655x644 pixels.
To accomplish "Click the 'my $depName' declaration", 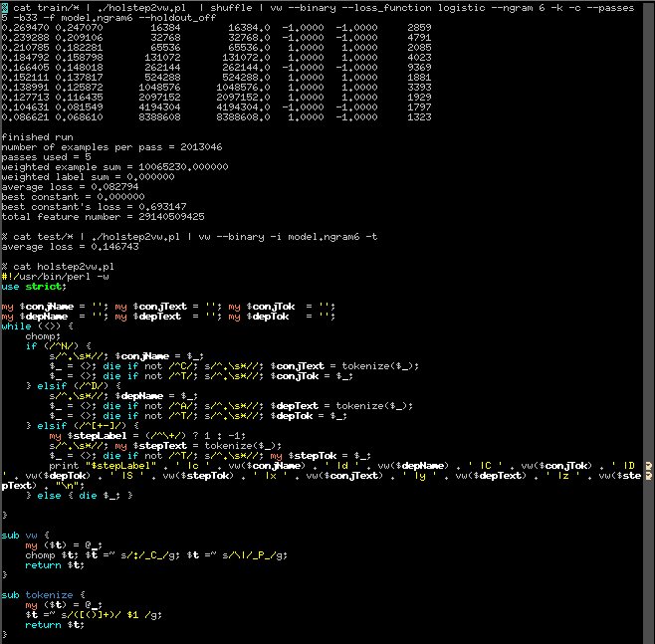I will (55, 317).
